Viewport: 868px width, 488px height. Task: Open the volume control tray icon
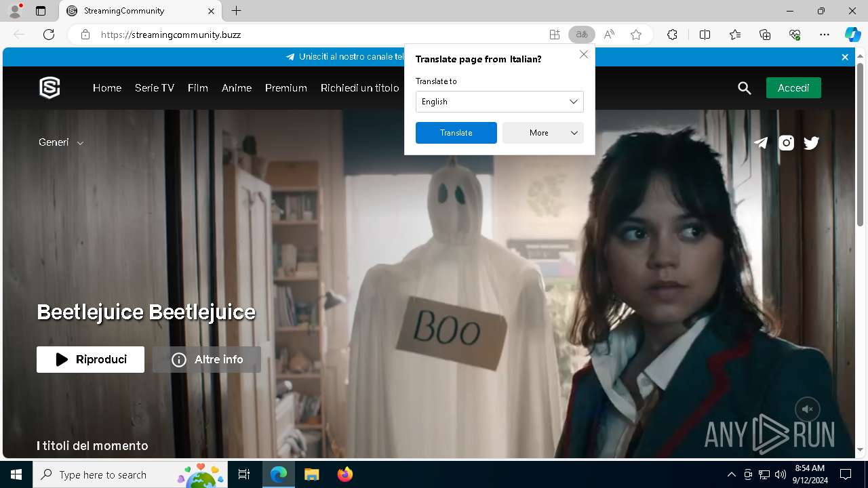click(x=781, y=474)
